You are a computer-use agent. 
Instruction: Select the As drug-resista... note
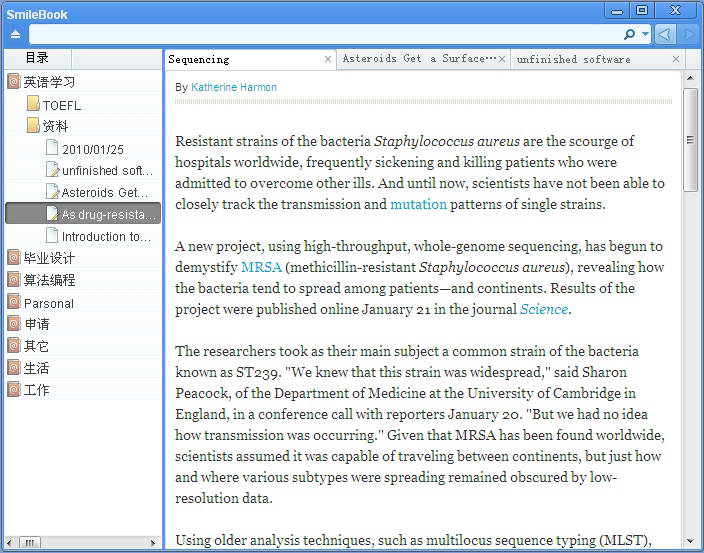click(108, 215)
